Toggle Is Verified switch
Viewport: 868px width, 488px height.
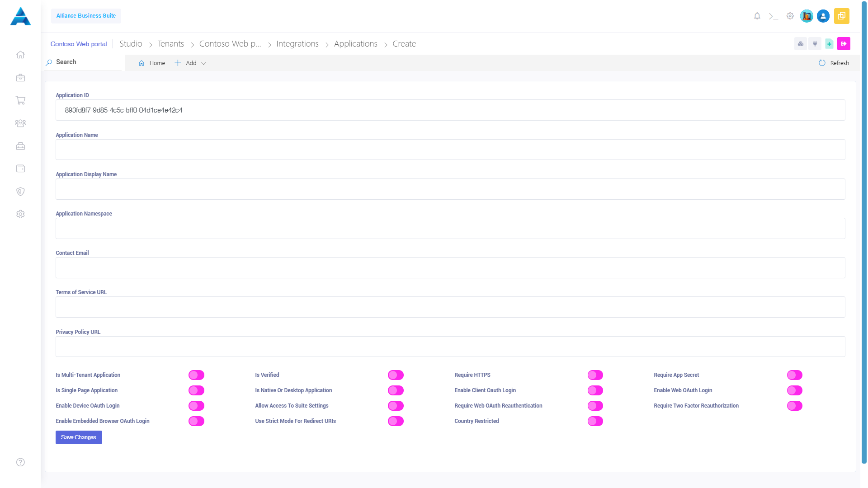[396, 375]
